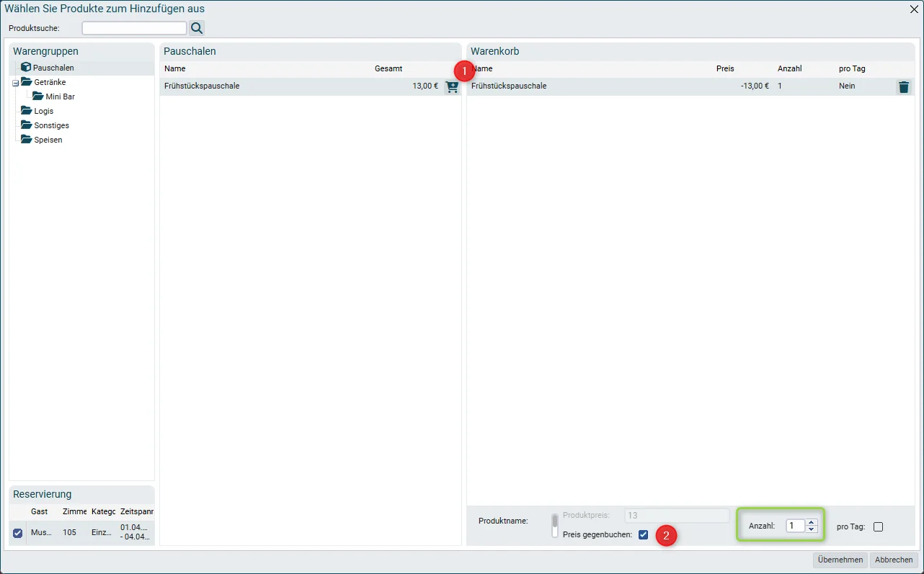Add Frühstückspauschale to cart via cart icon
The image size is (924, 574).
coord(452,86)
